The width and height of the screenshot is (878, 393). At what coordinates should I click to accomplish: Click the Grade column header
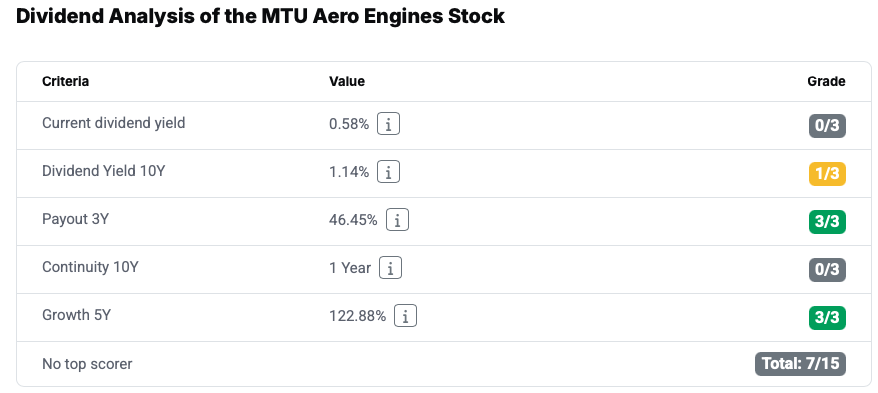(826, 81)
